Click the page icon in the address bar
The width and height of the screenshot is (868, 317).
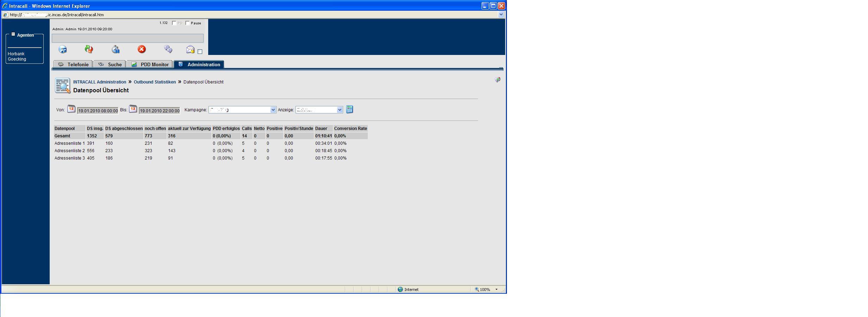(6, 15)
